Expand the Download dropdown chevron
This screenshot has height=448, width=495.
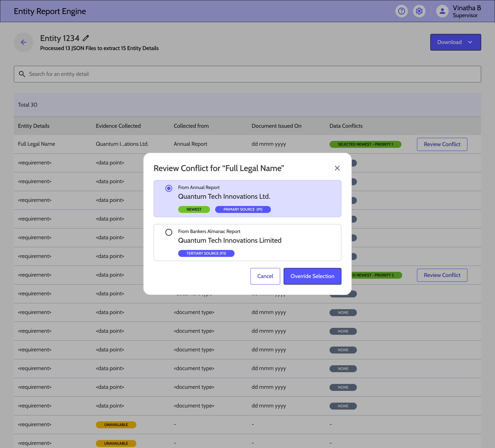point(470,42)
